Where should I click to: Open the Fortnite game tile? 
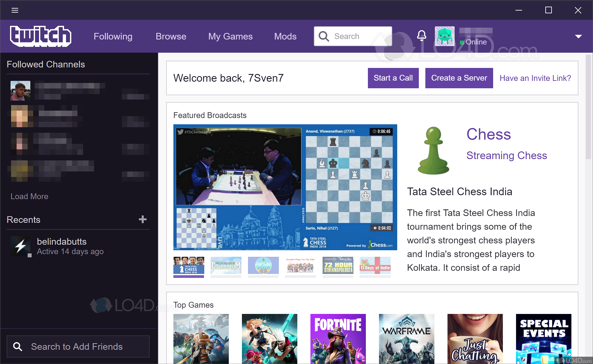tap(338, 339)
